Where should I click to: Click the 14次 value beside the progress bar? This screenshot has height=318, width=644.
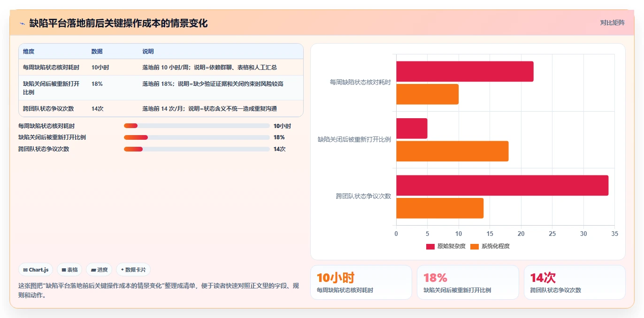[x=280, y=149]
